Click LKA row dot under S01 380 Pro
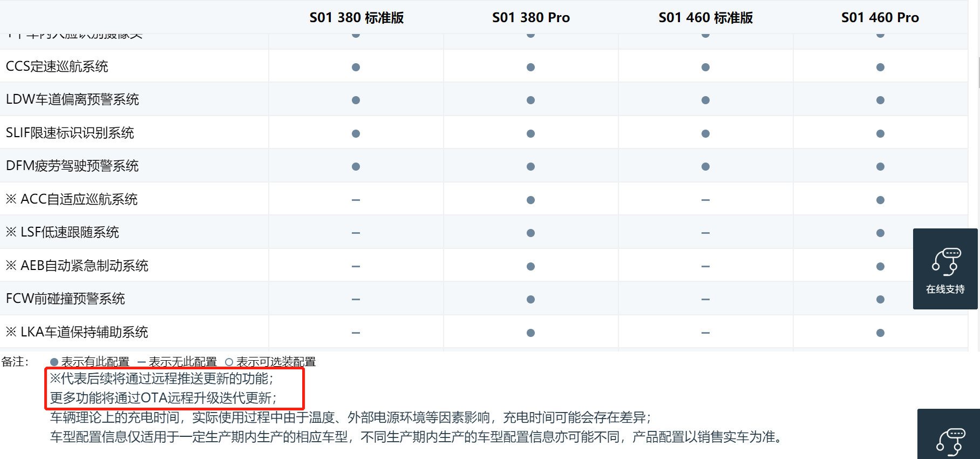The image size is (980, 459). pyautogui.click(x=530, y=333)
